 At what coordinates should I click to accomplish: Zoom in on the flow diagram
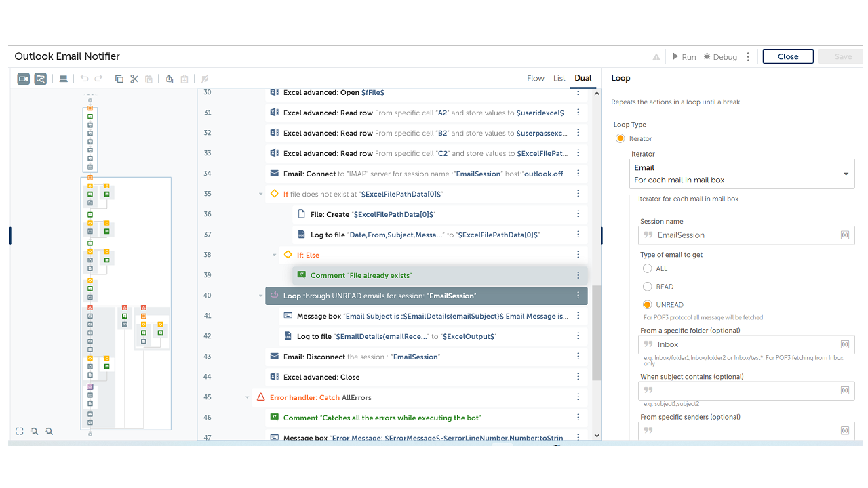(50, 431)
